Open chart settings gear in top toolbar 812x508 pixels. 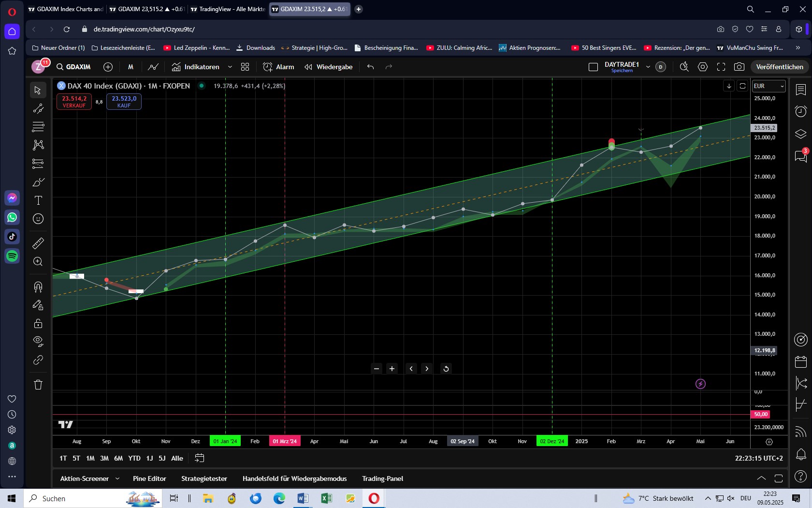point(703,67)
